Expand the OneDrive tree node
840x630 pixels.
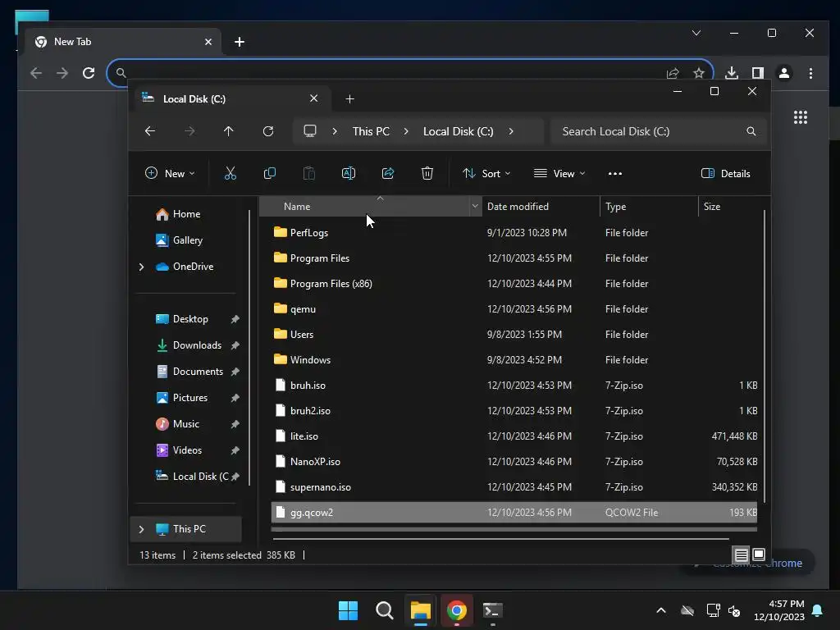pyautogui.click(x=141, y=267)
